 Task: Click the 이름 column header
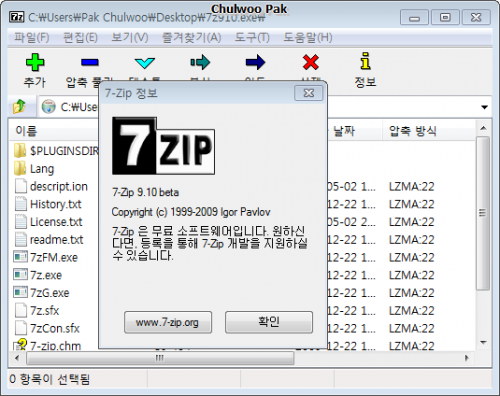[26, 131]
